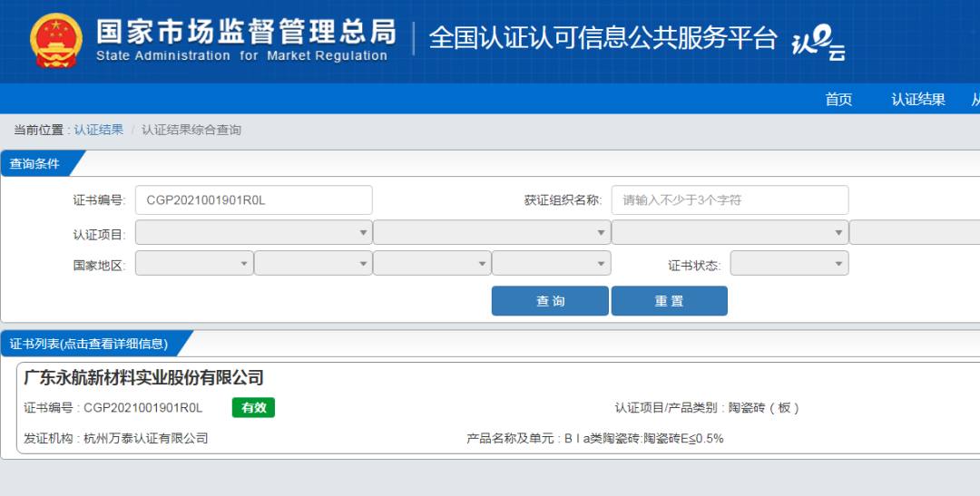Image resolution: width=980 pixels, height=496 pixels.
Task: Open the second 国家地区 dropdown
Action: pos(313,263)
